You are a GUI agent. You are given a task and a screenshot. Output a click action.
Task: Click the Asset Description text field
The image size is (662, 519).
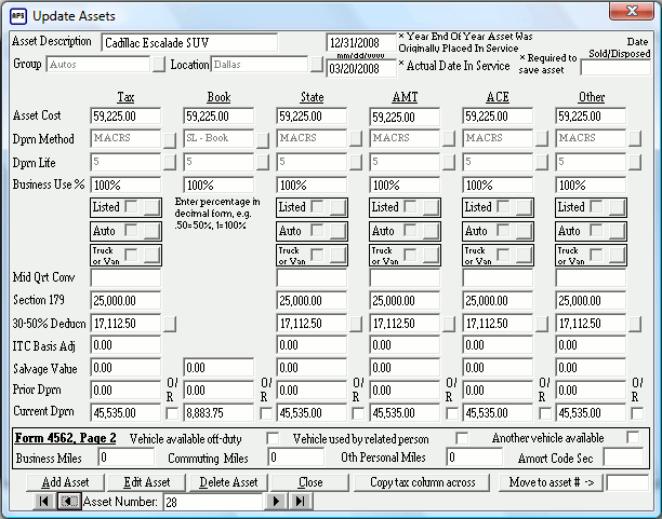189,42
